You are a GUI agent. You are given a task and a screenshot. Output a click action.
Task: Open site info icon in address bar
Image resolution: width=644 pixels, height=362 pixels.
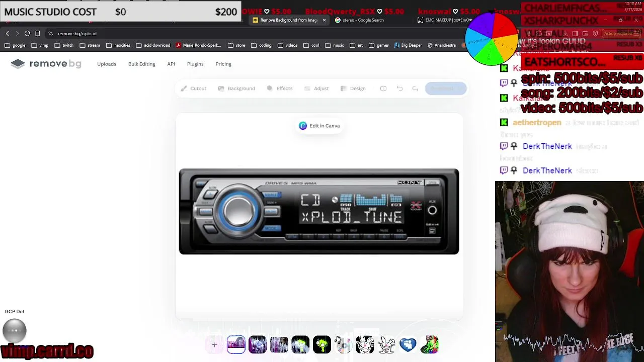[x=50, y=34]
